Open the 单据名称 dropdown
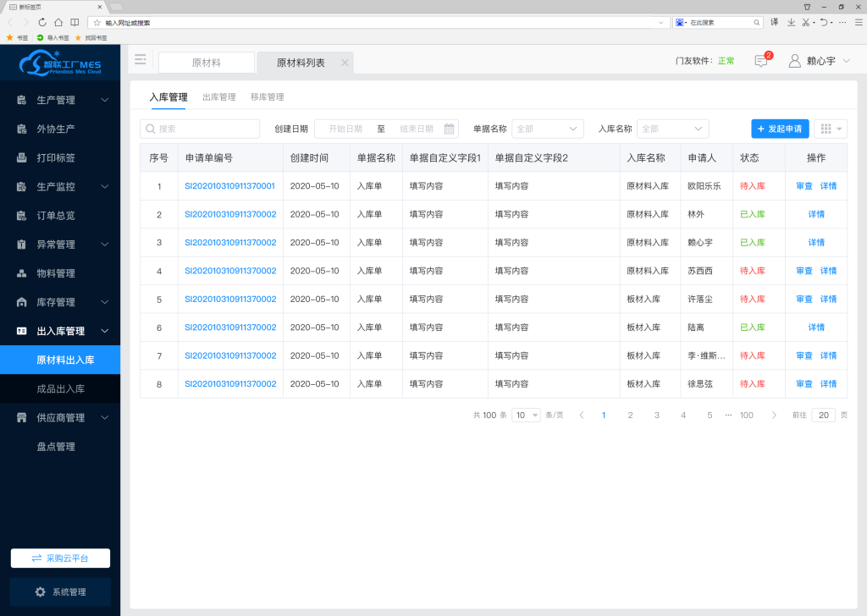 pyautogui.click(x=548, y=129)
